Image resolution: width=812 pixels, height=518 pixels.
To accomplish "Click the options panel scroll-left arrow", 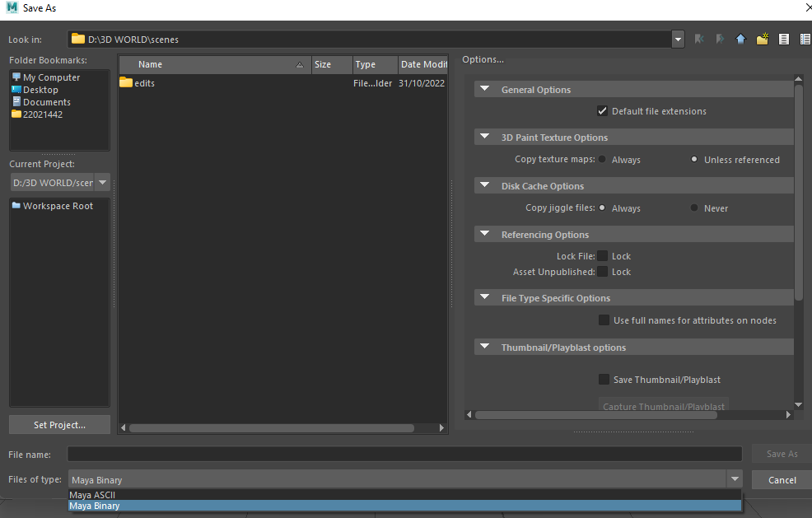I will [469, 414].
